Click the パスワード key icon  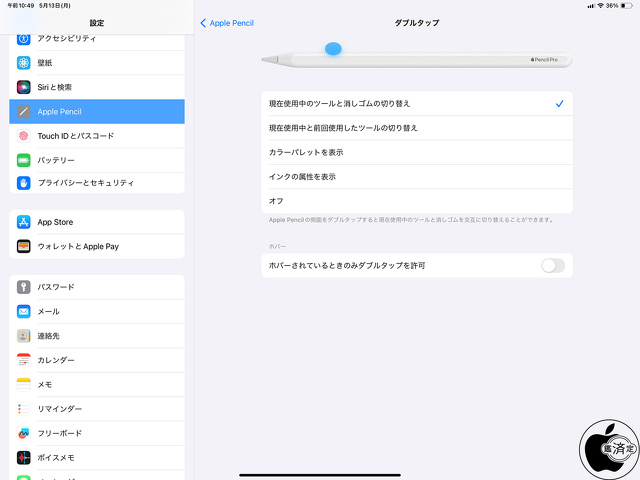click(x=24, y=287)
